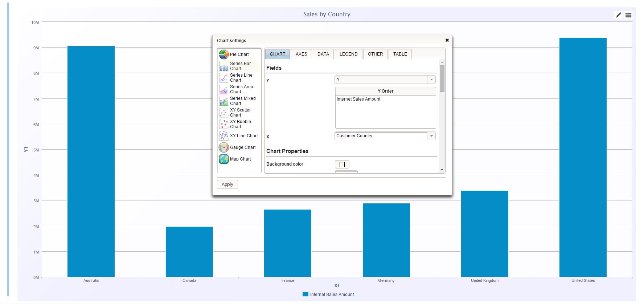The width and height of the screenshot is (644, 304).
Task: Switch to the TABLE tab
Action: click(400, 54)
